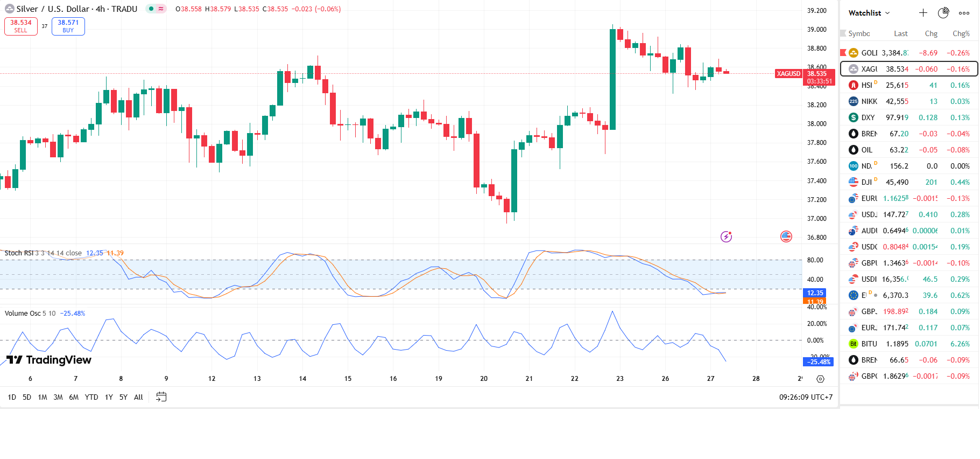The image size is (980, 459).
Task: Toggle the flag column header in watchlist
Action: pyautogui.click(x=843, y=33)
